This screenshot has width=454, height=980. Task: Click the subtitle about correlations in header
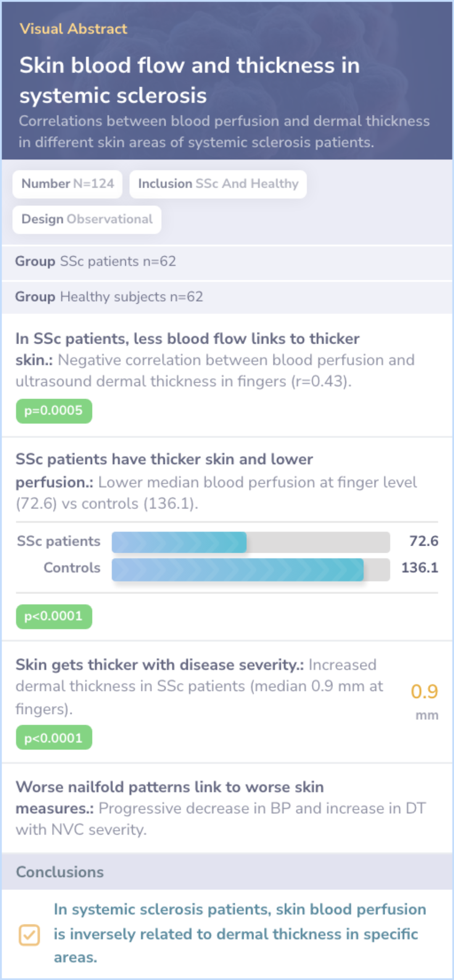[x=224, y=131]
